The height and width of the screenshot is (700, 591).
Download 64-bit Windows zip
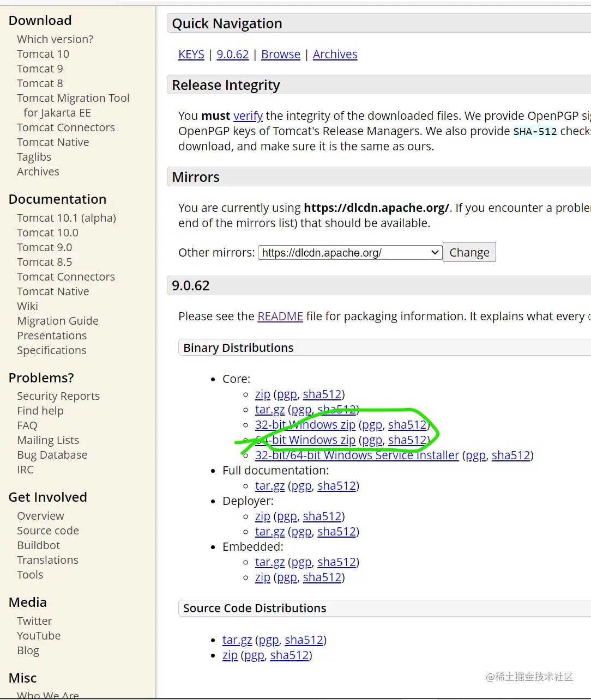(305, 440)
